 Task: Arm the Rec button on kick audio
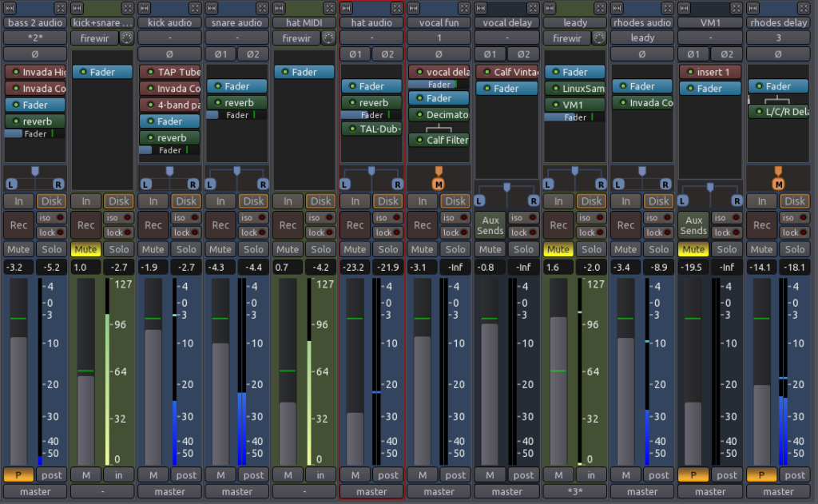point(153,225)
